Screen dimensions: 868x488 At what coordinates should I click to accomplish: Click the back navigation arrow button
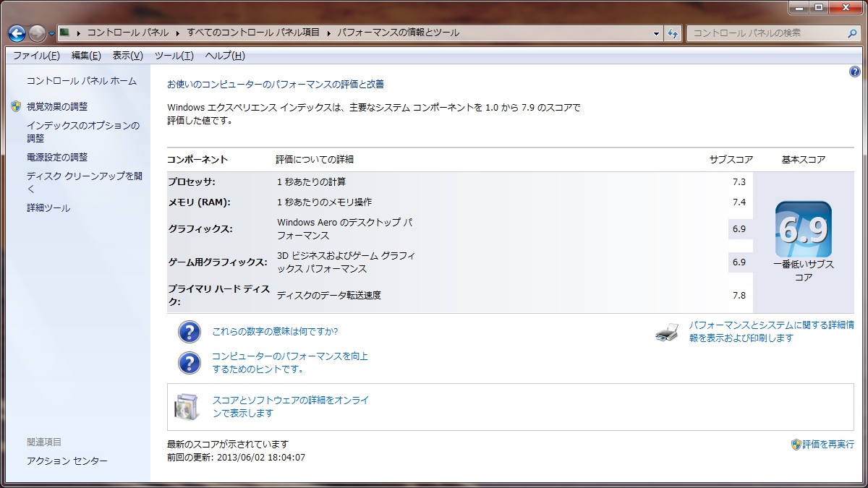(x=17, y=33)
